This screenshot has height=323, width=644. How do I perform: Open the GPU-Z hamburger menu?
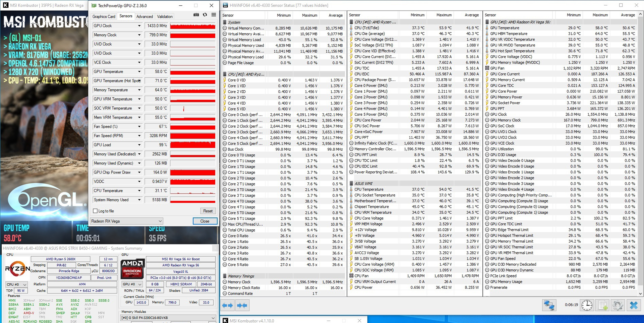[214, 15]
